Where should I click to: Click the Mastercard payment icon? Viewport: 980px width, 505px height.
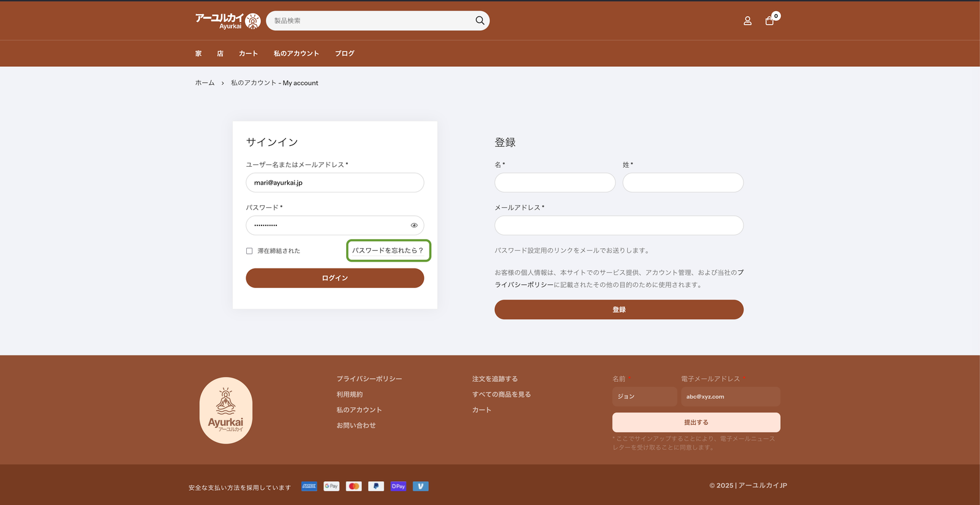click(x=353, y=486)
